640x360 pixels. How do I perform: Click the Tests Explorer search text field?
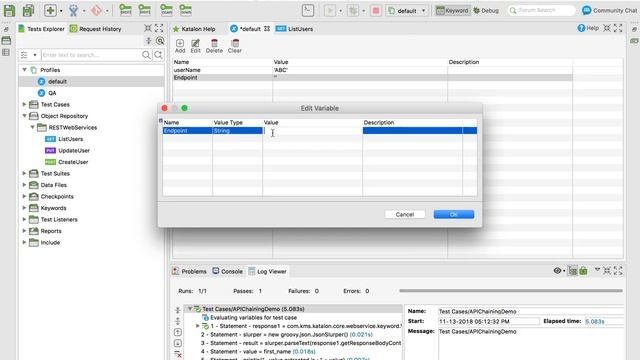coord(91,55)
